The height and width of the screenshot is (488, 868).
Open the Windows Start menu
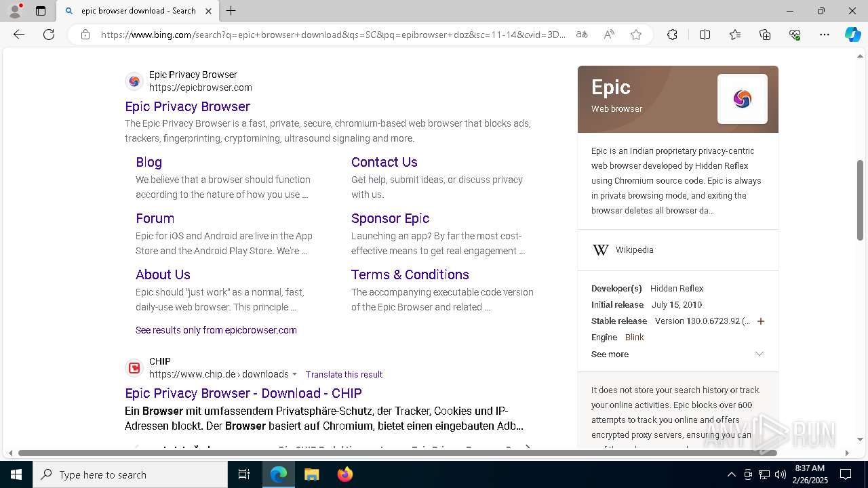point(16,474)
